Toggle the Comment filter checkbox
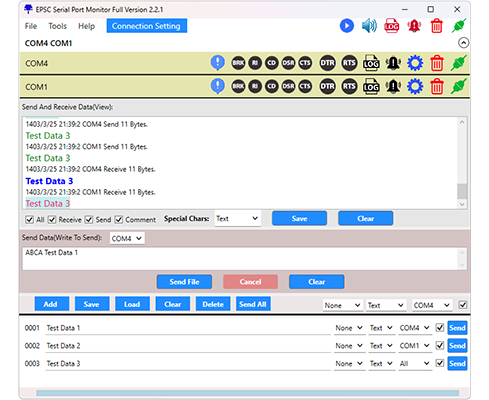 click(119, 219)
